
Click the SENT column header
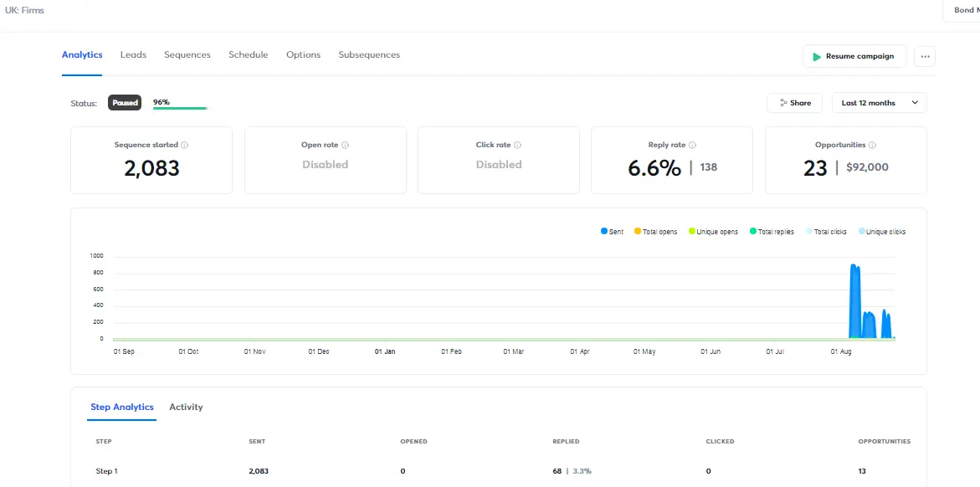point(257,441)
